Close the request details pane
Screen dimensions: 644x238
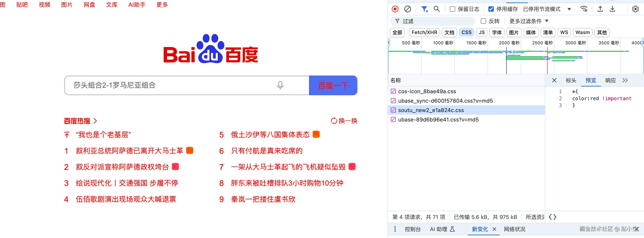click(554, 80)
